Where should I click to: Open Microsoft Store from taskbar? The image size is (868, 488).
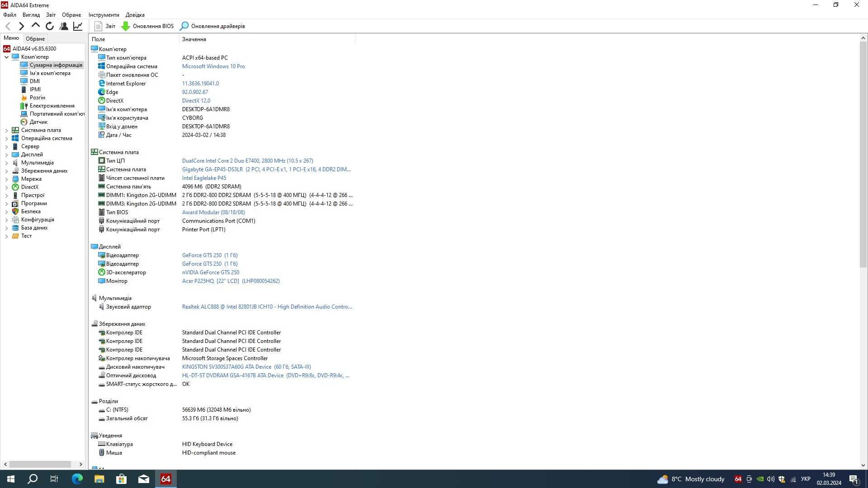point(122,479)
